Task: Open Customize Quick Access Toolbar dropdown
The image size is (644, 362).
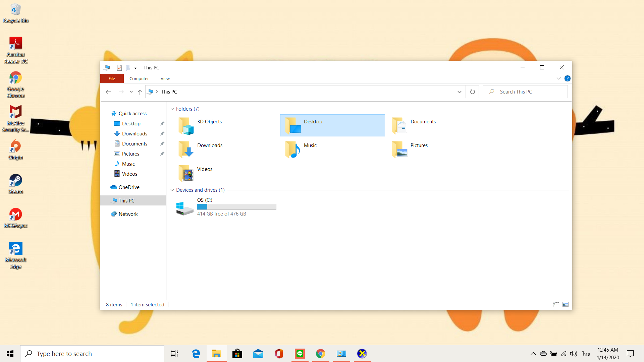Action: (x=135, y=68)
